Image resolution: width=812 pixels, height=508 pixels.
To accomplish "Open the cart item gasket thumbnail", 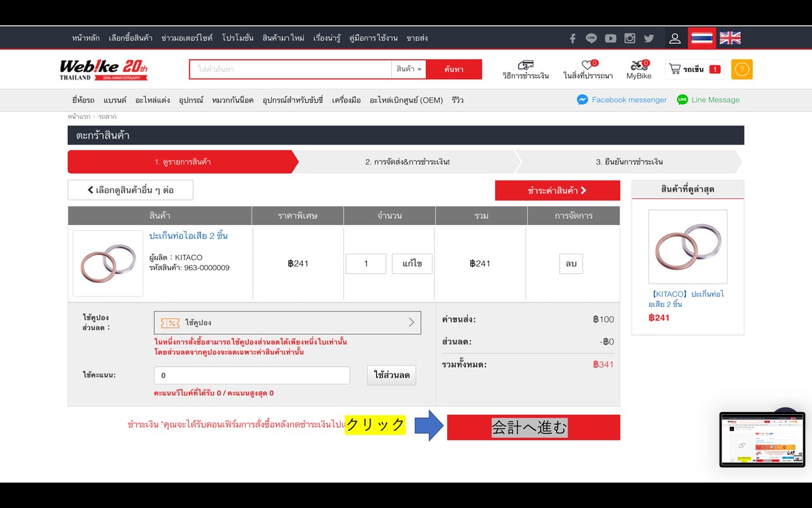I will 108,264.
